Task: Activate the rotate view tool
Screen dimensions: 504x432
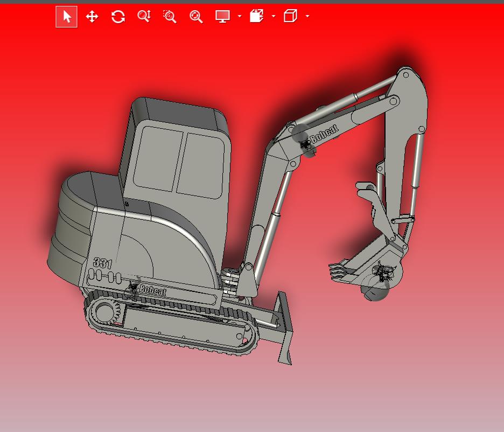Action: 118,16
